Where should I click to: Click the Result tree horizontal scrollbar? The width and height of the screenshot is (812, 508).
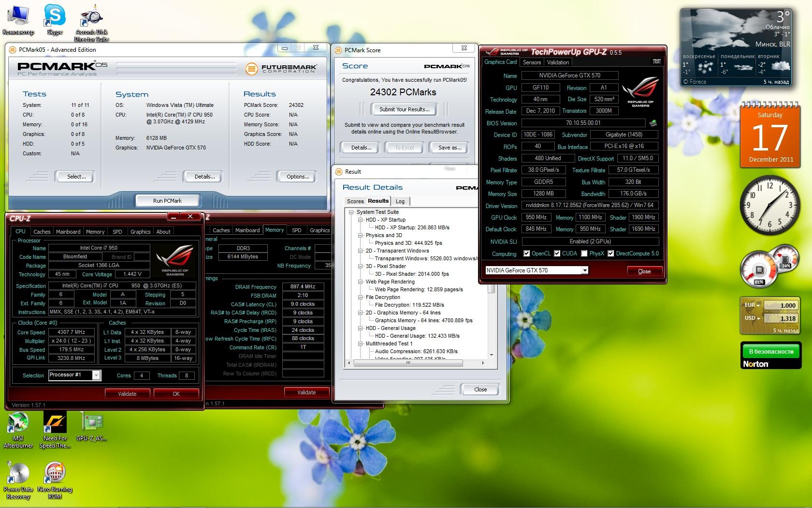[416, 362]
